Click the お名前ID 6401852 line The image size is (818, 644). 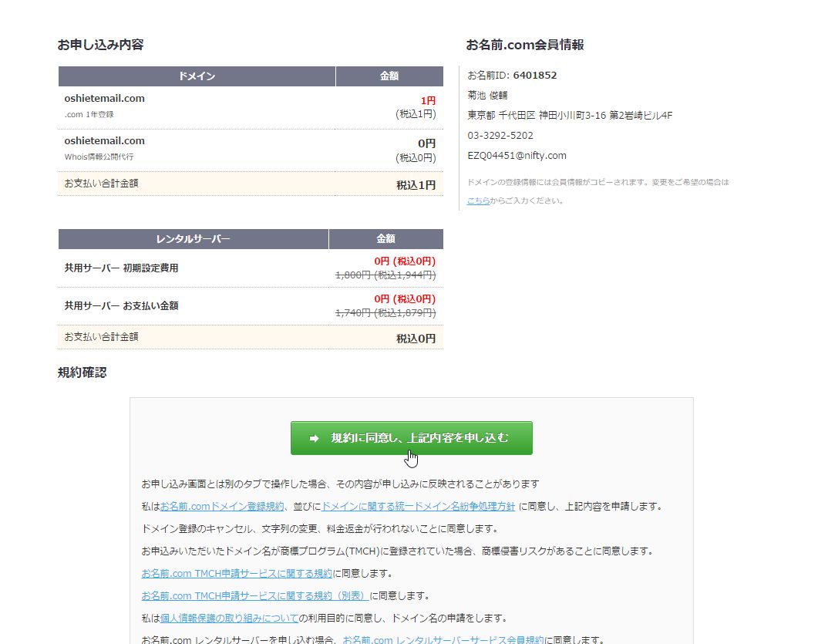coord(512,75)
